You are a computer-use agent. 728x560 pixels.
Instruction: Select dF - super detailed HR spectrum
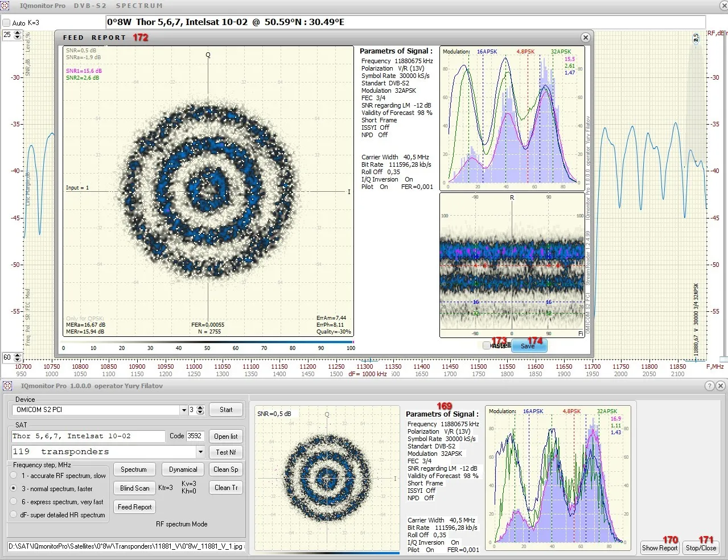[14, 514]
